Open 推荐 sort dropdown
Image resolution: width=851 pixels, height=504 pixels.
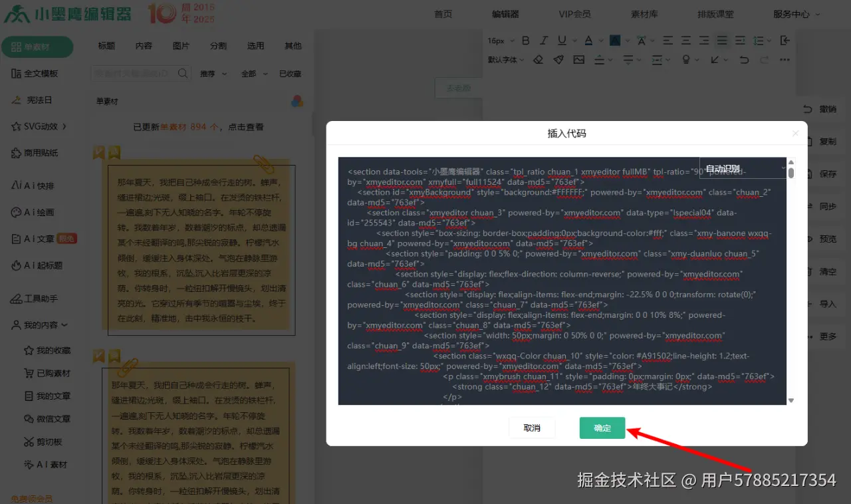(213, 74)
